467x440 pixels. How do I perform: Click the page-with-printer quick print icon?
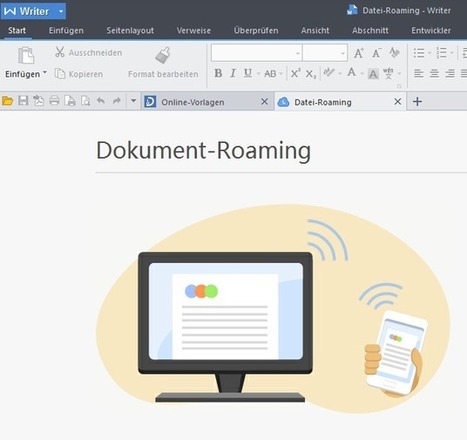70,101
